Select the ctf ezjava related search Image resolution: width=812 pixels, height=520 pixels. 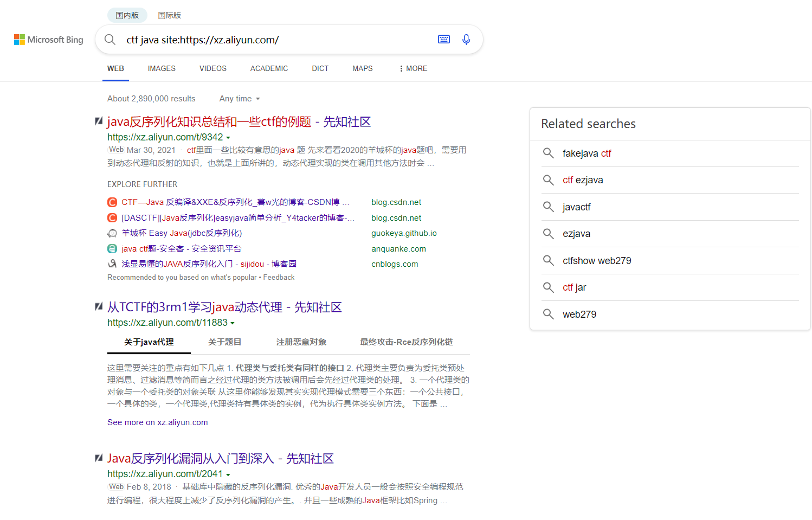pyautogui.click(x=583, y=180)
